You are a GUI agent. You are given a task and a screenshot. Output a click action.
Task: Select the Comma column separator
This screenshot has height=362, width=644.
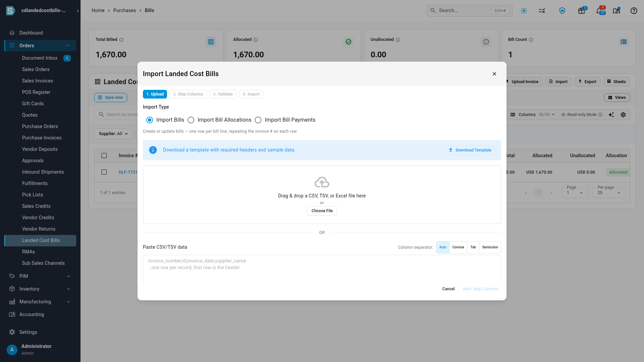click(x=458, y=247)
